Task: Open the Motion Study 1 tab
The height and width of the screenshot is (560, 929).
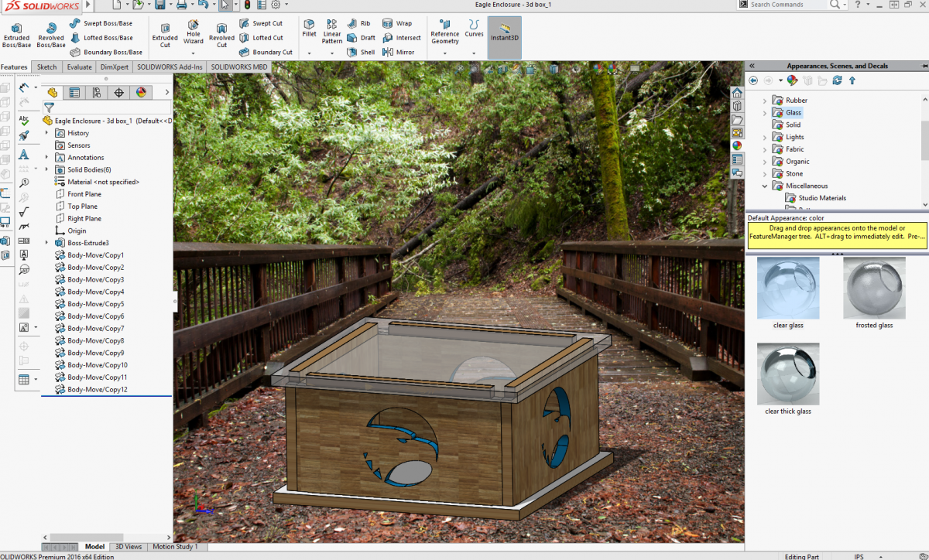Action: pyautogui.click(x=175, y=547)
